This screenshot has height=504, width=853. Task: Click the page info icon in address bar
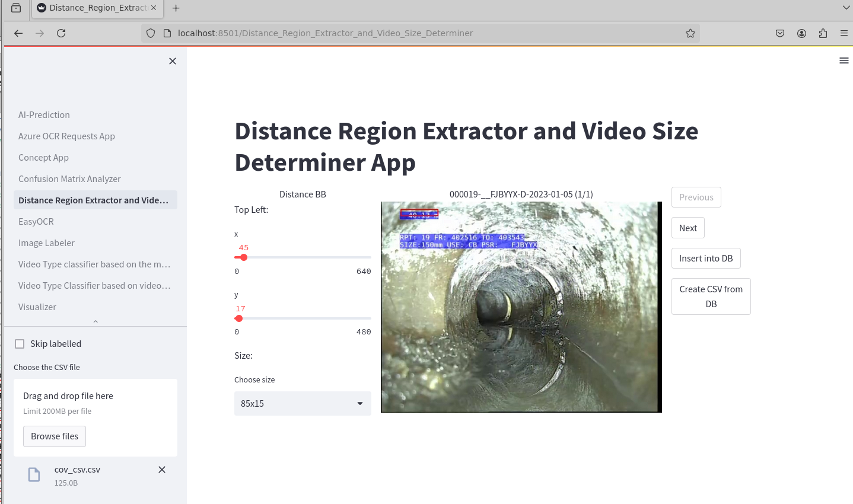(167, 33)
